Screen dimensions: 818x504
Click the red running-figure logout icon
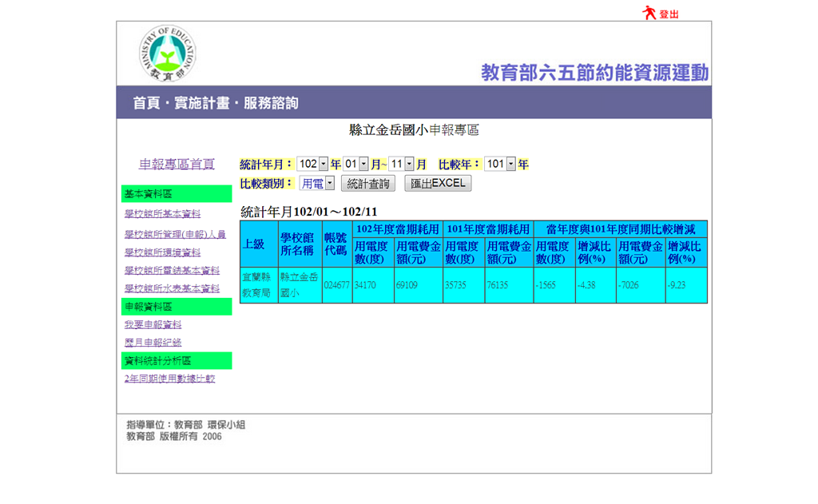point(649,13)
